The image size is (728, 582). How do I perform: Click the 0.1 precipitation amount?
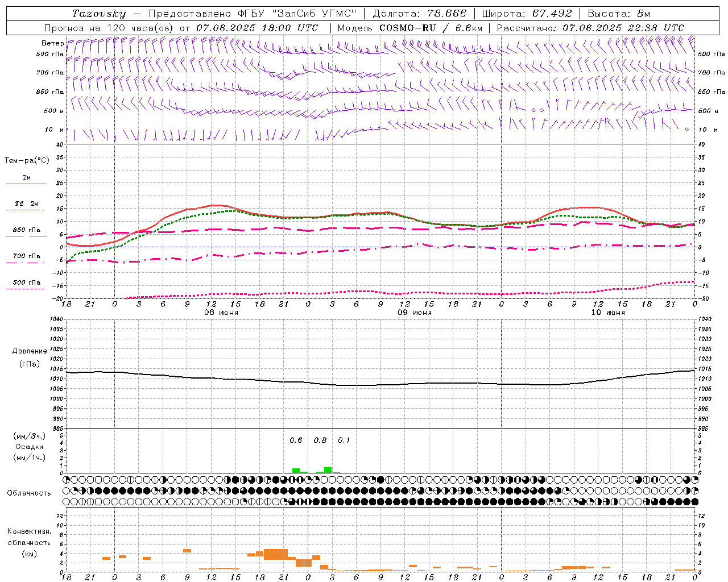coord(344,440)
